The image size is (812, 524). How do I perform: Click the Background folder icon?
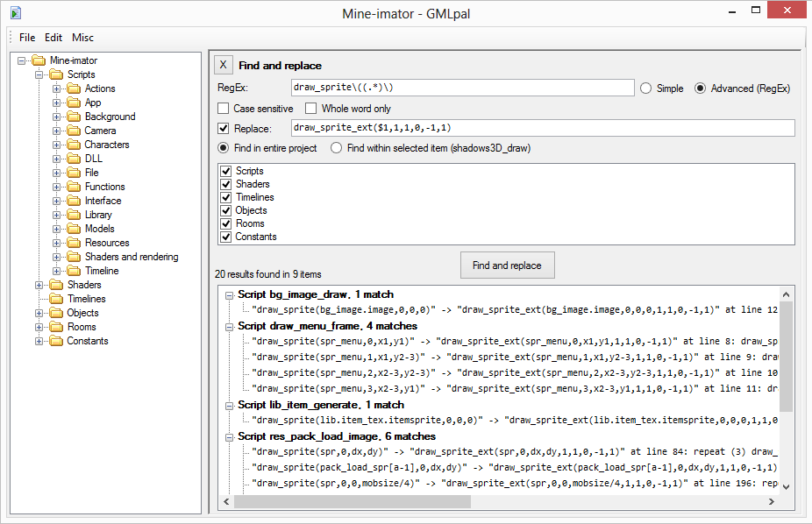click(74, 117)
